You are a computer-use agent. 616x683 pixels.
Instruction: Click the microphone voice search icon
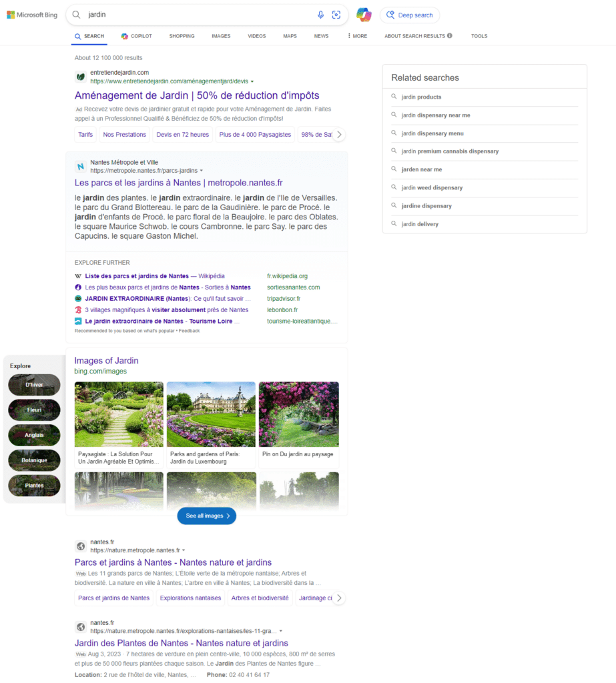(320, 15)
